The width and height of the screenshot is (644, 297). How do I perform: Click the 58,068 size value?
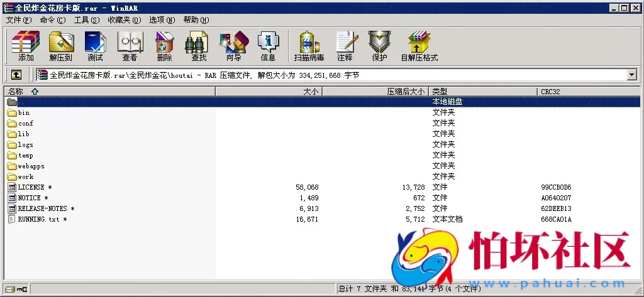click(307, 188)
